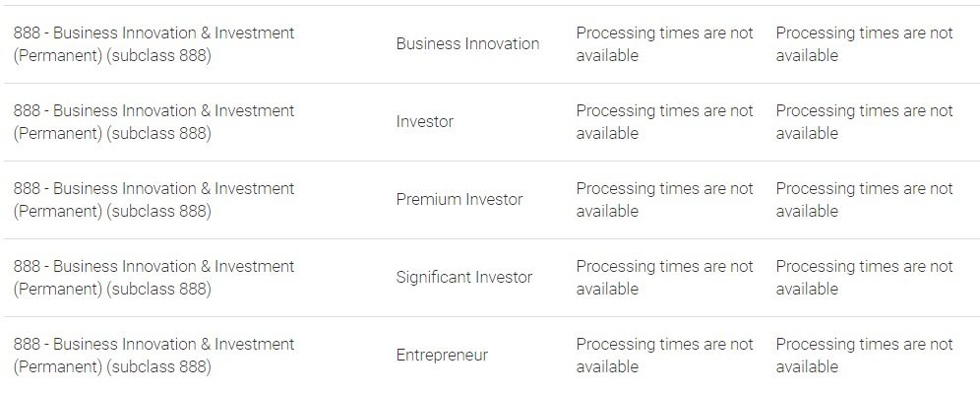Screen dimensions: 980x394
Task: Click visa name in Business Innovation row
Action: click(x=153, y=43)
